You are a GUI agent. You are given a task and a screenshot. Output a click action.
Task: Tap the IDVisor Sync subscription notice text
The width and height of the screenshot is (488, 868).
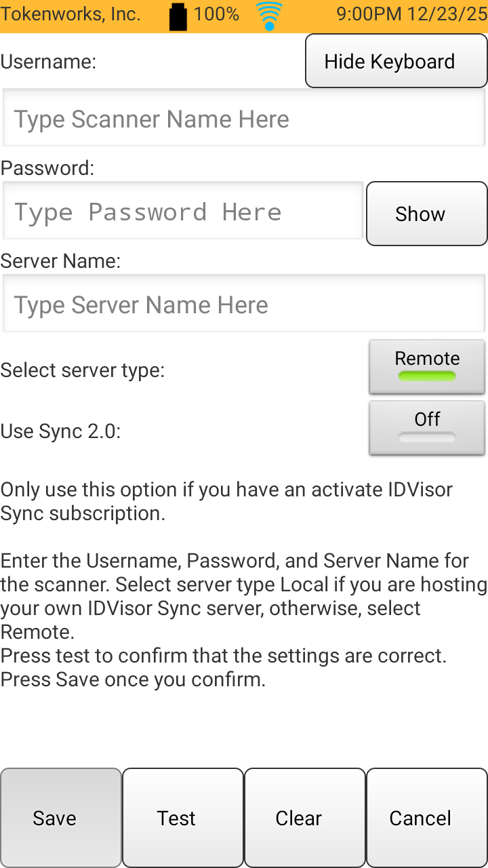[x=226, y=501]
